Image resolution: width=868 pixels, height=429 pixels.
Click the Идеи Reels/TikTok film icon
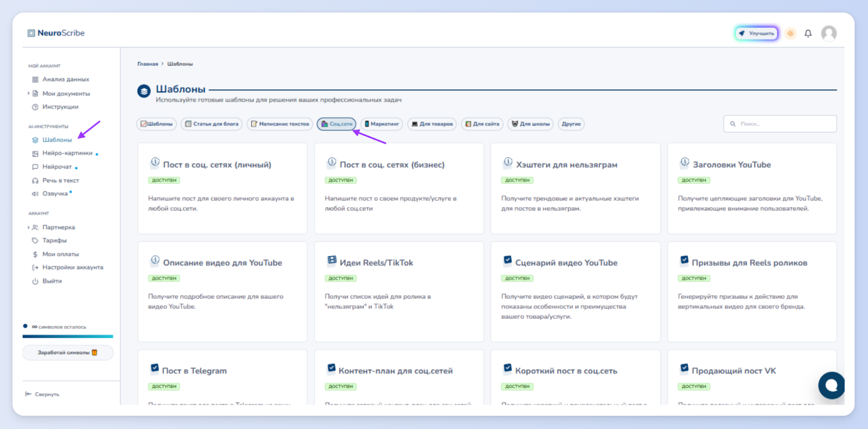pyautogui.click(x=332, y=260)
